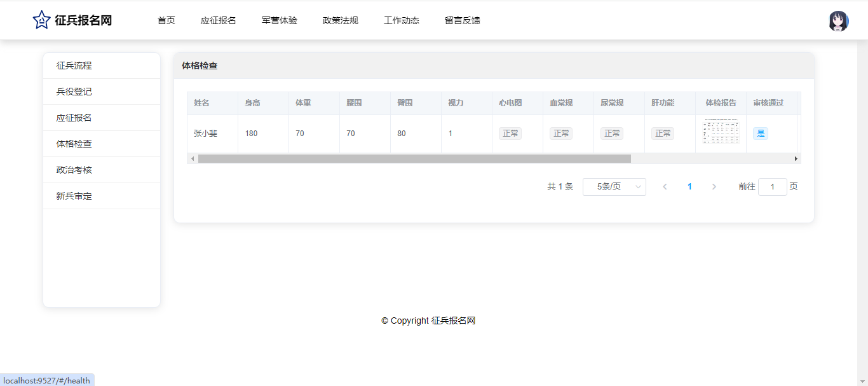Select 应征报名 in the sidebar
The height and width of the screenshot is (386, 868).
[x=102, y=118]
